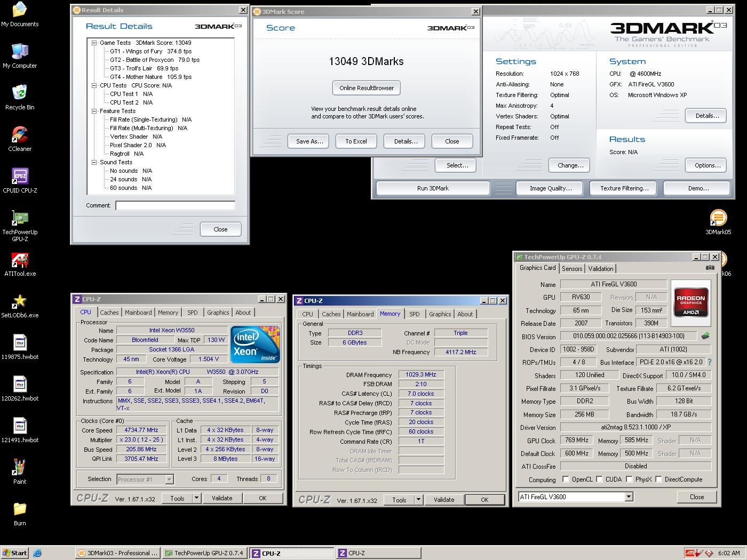Switch to 3DMark03 Professional taskbar button
Image resolution: width=747 pixels, height=560 pixels.
pos(117,553)
